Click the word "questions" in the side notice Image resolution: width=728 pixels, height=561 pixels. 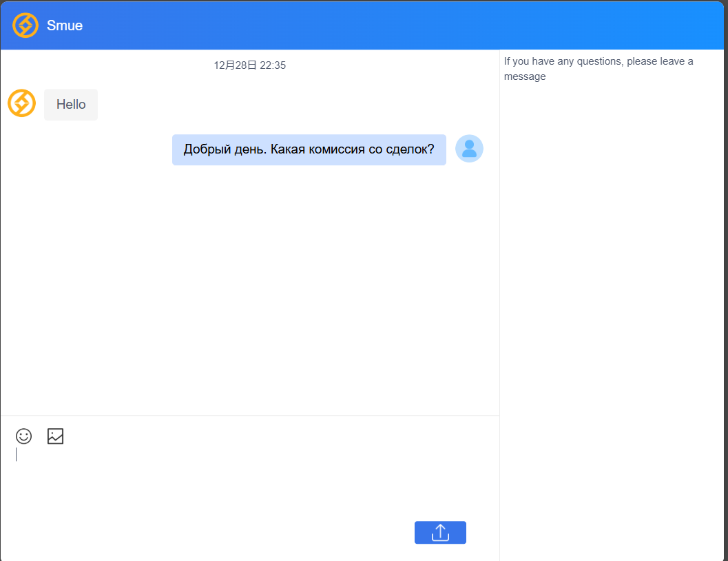[600, 61]
